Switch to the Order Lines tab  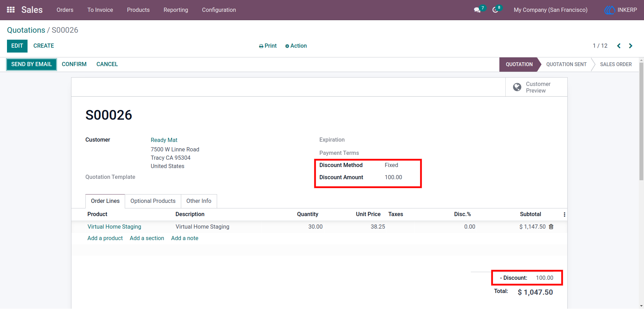(105, 201)
